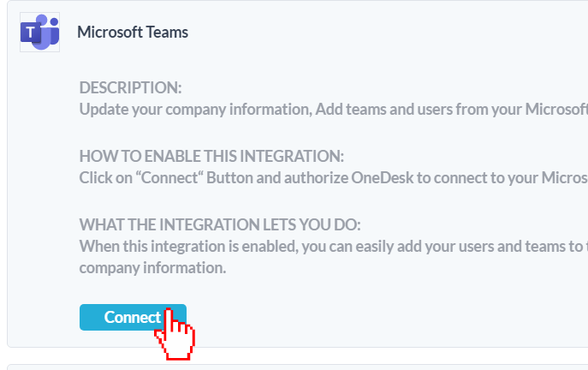Click the Microsoft Teams logo icon
The width and height of the screenshot is (588, 370).
(x=39, y=33)
